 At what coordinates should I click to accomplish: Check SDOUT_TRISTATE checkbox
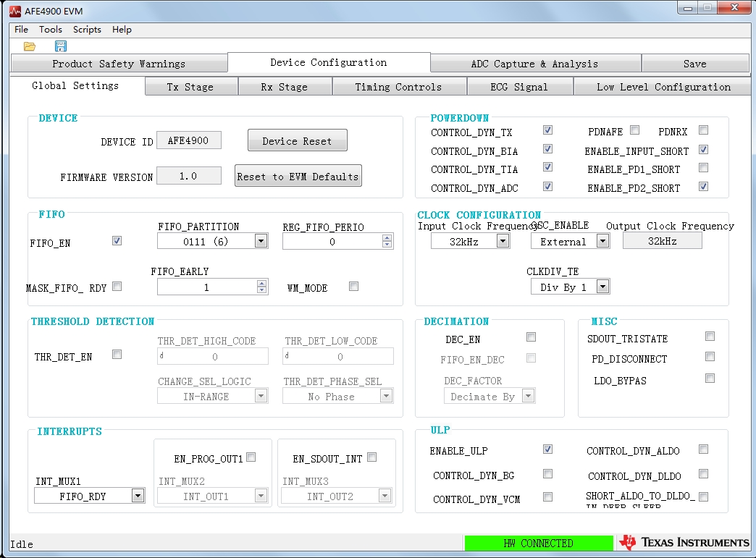click(x=710, y=337)
